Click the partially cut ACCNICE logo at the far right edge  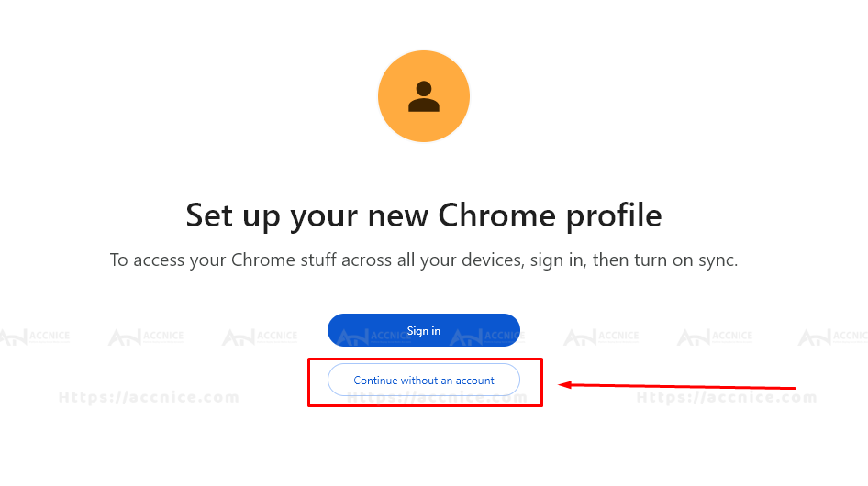click(832, 337)
